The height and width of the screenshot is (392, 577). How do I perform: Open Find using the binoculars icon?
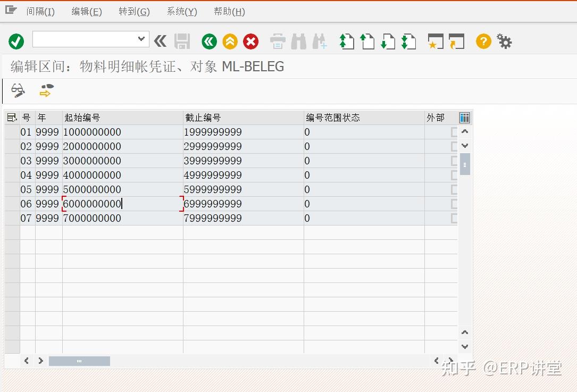pos(298,40)
